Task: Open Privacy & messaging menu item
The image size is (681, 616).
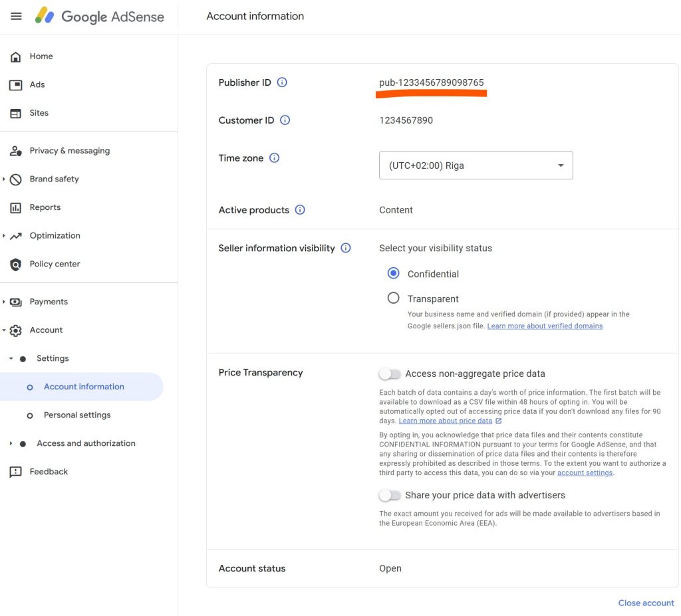Action: tap(69, 151)
